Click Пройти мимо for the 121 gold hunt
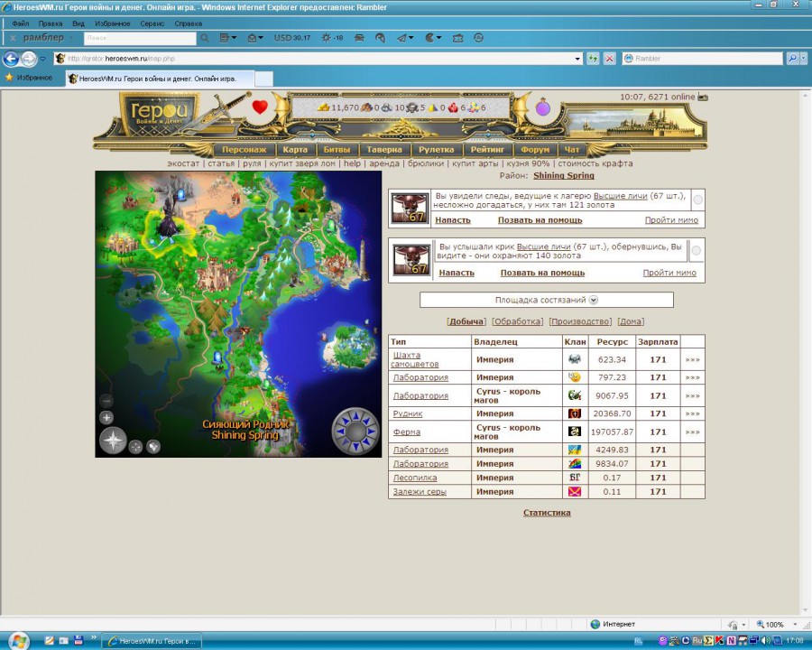The image size is (812, 650). click(x=671, y=219)
